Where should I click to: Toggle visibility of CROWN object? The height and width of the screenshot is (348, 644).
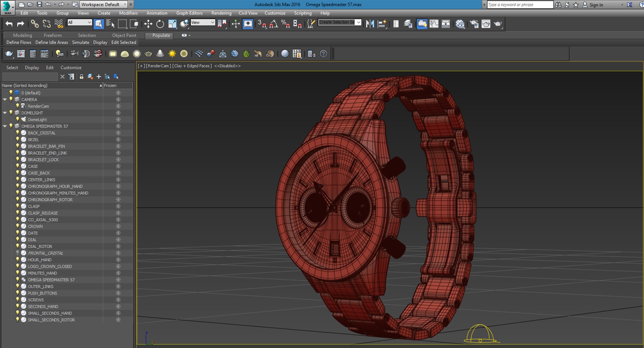coord(17,226)
